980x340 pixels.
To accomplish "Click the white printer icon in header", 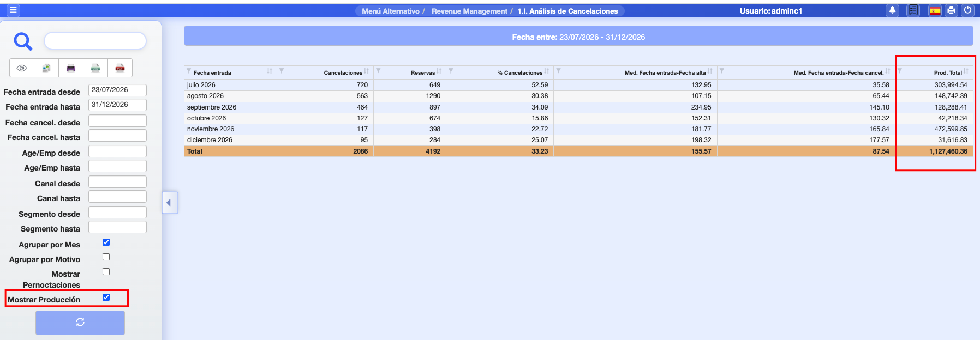I will tap(951, 10).
